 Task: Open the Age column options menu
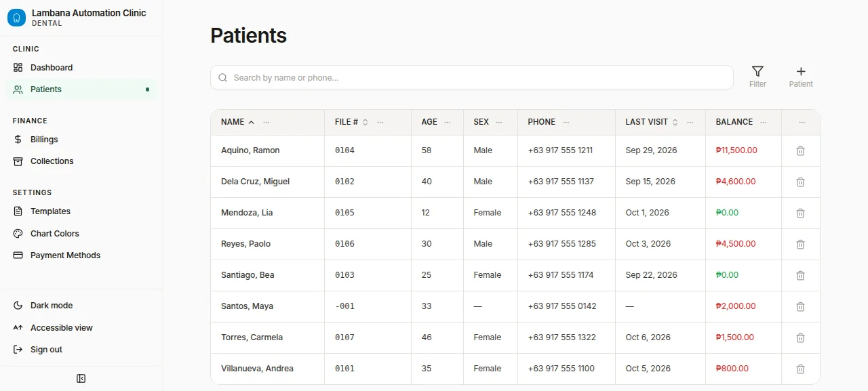point(448,122)
